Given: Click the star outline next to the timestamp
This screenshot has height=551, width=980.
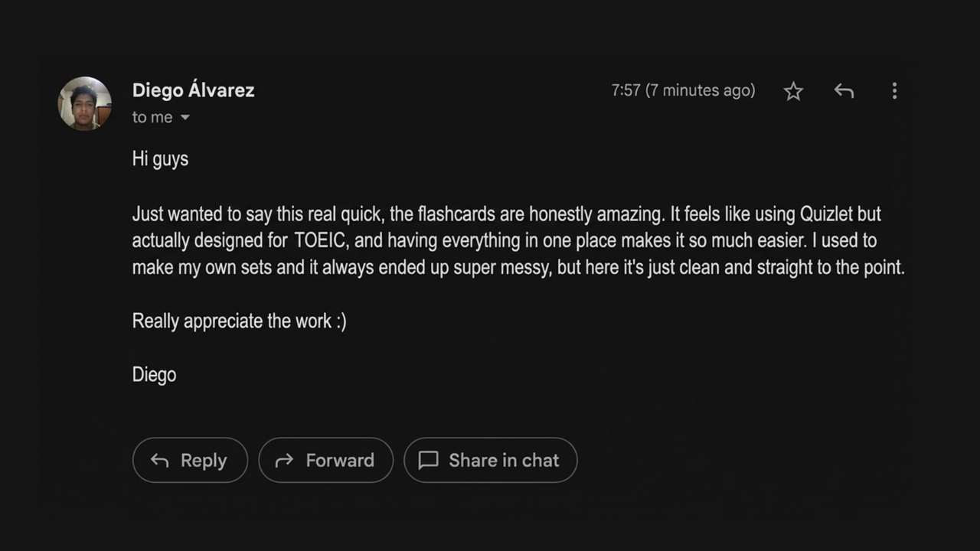Looking at the screenshot, I should (793, 91).
